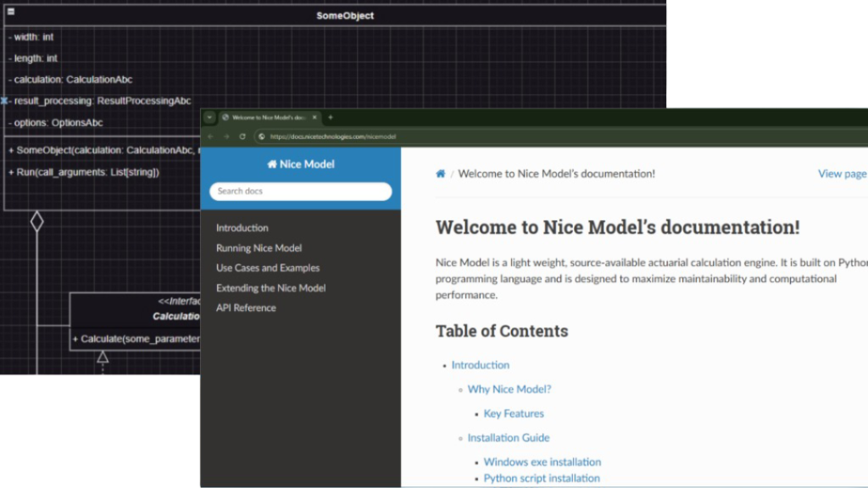Open the API Reference section
The height and width of the screenshot is (488, 868).
point(246,308)
